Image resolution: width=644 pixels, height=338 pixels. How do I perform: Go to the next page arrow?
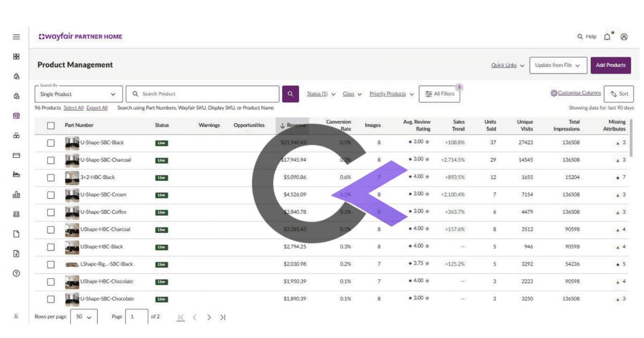point(209,318)
